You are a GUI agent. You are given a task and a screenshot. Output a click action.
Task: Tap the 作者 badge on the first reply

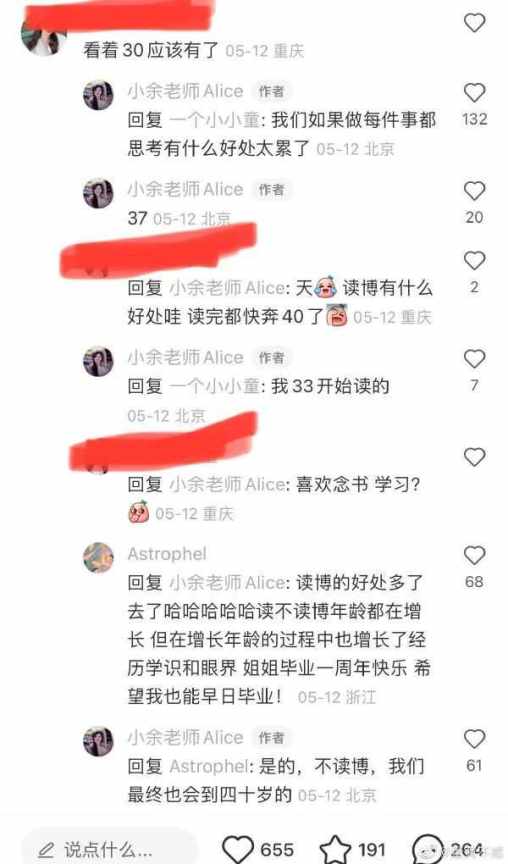[272, 91]
